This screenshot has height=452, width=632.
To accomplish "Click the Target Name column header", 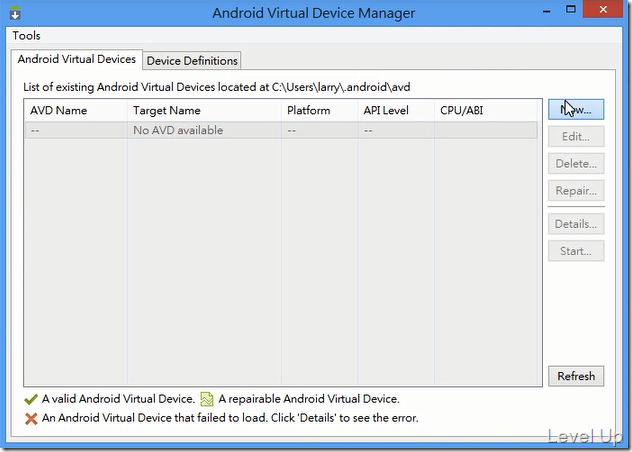I will click(x=204, y=110).
